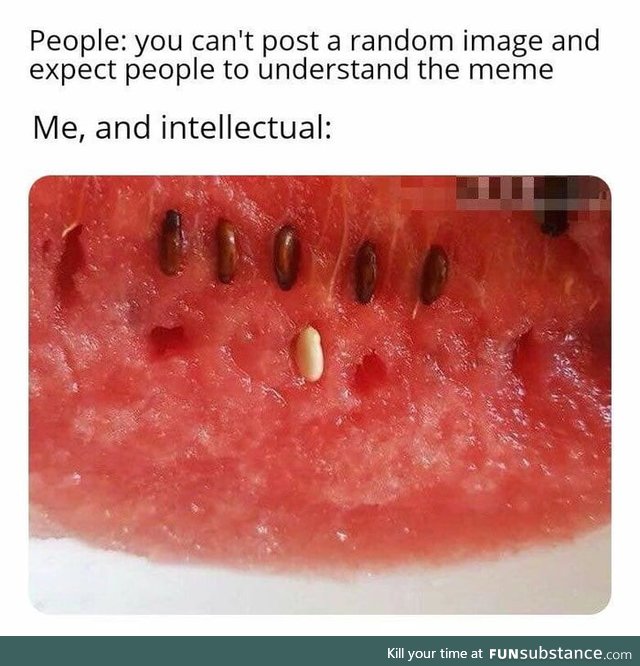Click the fifth brown seed from left
The image size is (640, 666).
(434, 276)
